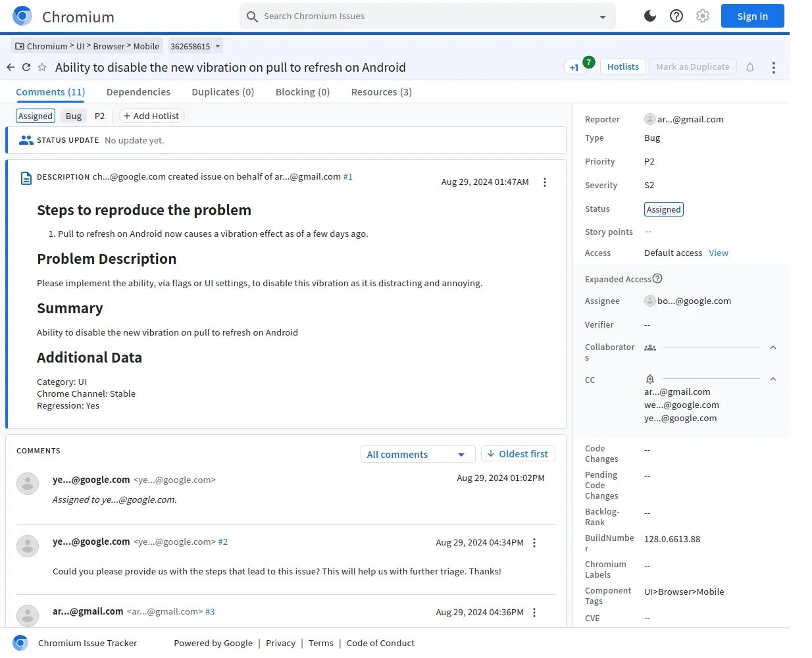
Task: Click the Chromium logo in header
Action: click(x=22, y=16)
